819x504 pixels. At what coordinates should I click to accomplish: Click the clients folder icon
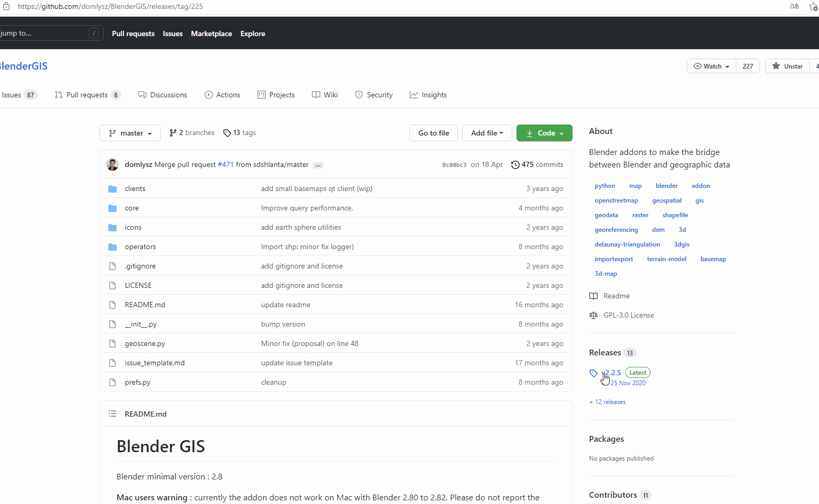click(113, 188)
